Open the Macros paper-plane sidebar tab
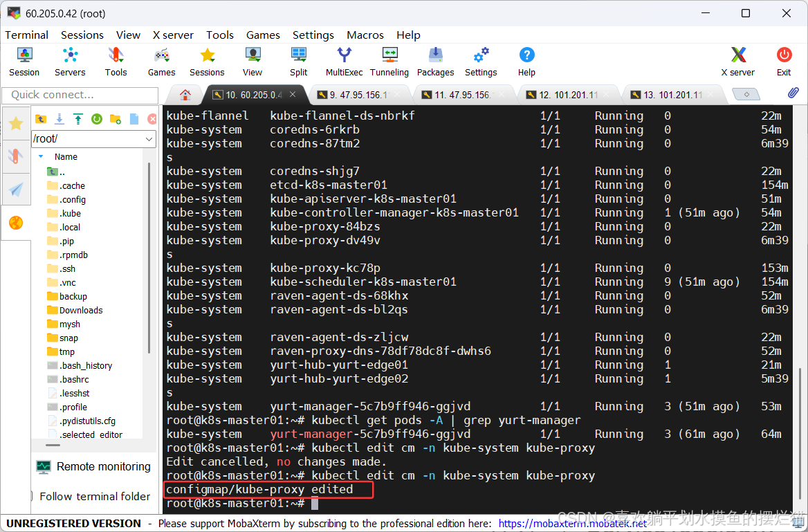808x532 pixels. (x=16, y=189)
